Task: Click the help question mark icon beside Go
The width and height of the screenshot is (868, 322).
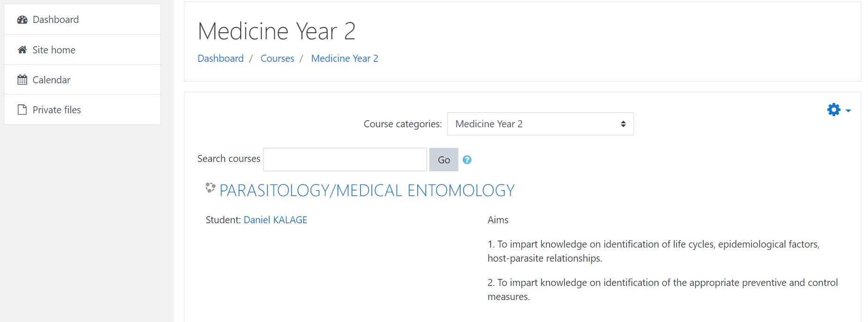Action: (x=467, y=160)
